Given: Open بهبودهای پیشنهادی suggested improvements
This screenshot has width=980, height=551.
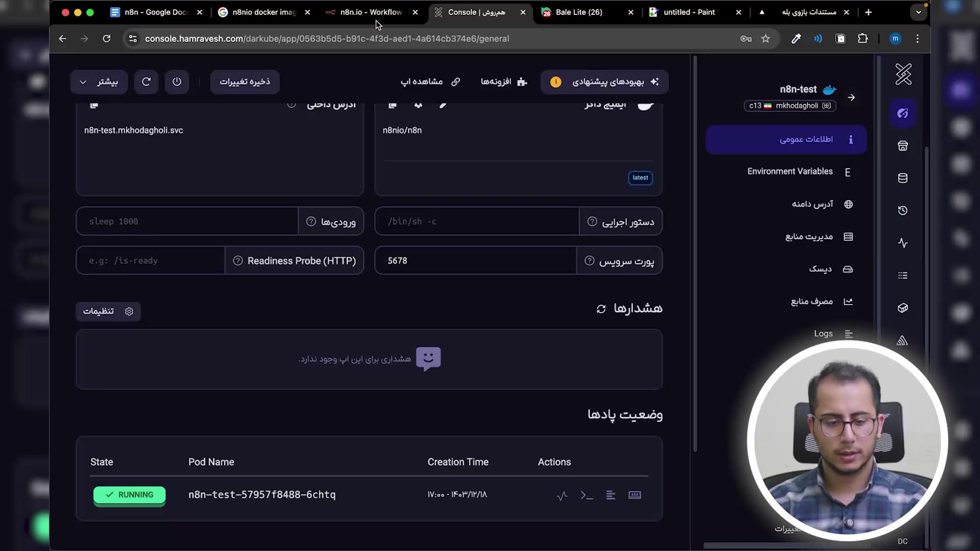Looking at the screenshot, I should click(604, 82).
